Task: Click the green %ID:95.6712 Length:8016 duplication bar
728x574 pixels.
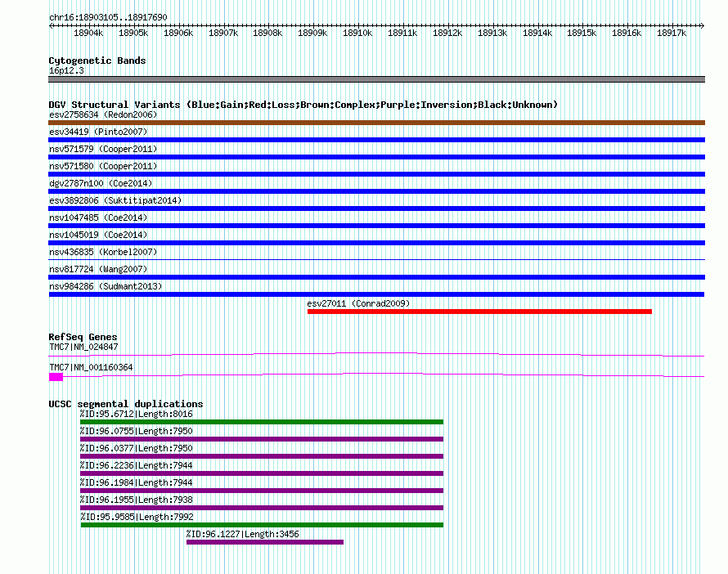Action: 262,422
